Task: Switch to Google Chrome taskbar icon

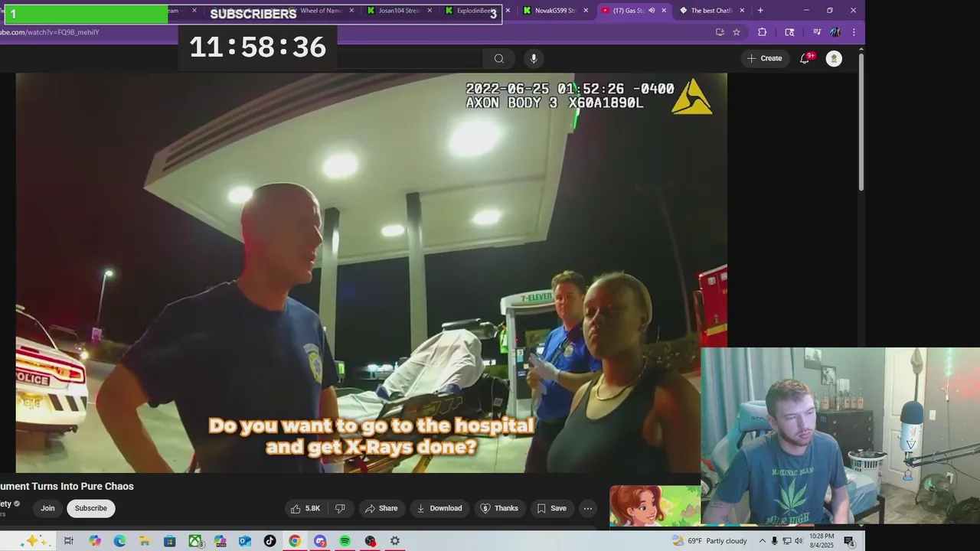Action: pyautogui.click(x=295, y=541)
